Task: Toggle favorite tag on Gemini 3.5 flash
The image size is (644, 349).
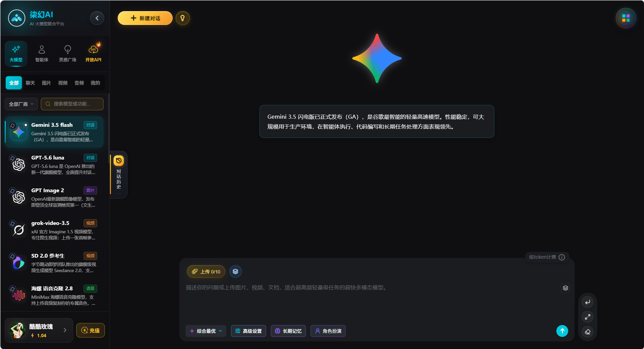Action: point(12,125)
